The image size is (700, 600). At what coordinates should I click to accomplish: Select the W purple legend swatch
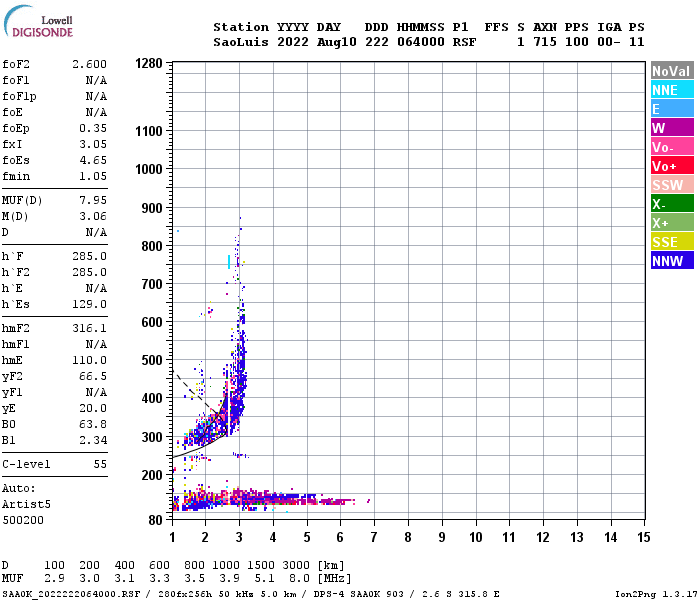click(672, 128)
